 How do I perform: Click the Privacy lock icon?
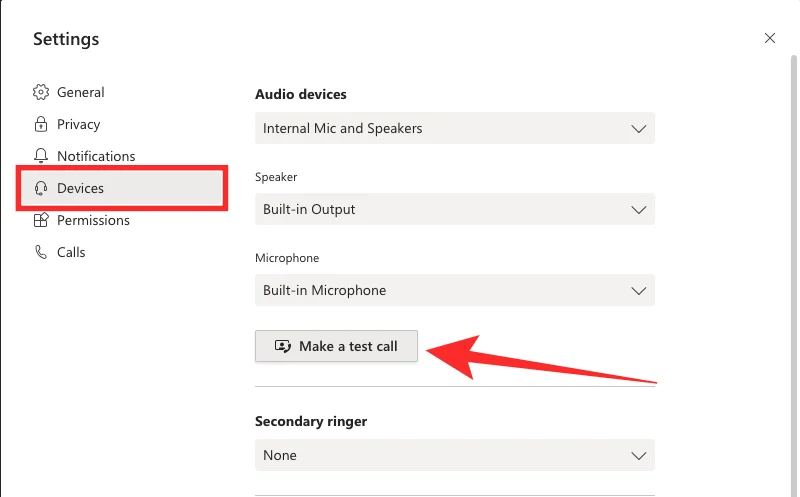click(x=41, y=124)
